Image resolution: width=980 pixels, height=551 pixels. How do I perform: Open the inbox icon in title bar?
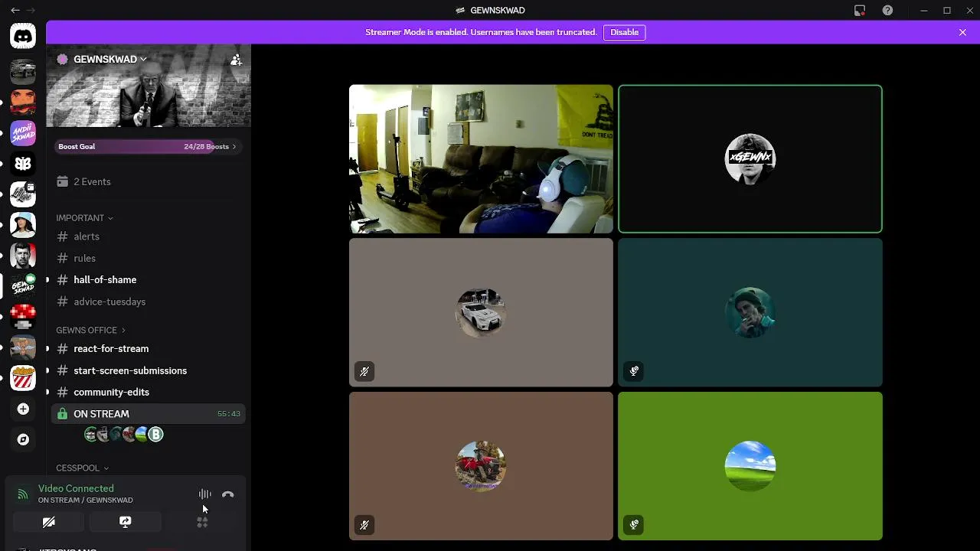click(x=860, y=10)
